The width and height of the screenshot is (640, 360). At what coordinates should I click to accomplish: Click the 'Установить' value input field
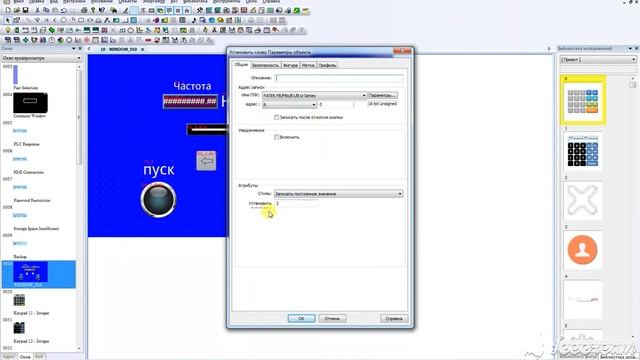tap(296, 203)
